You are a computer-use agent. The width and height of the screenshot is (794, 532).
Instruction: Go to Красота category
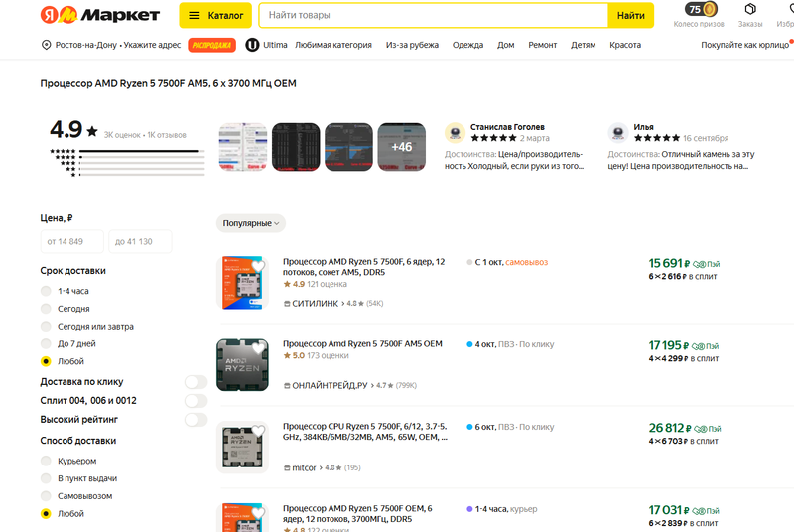pos(625,45)
